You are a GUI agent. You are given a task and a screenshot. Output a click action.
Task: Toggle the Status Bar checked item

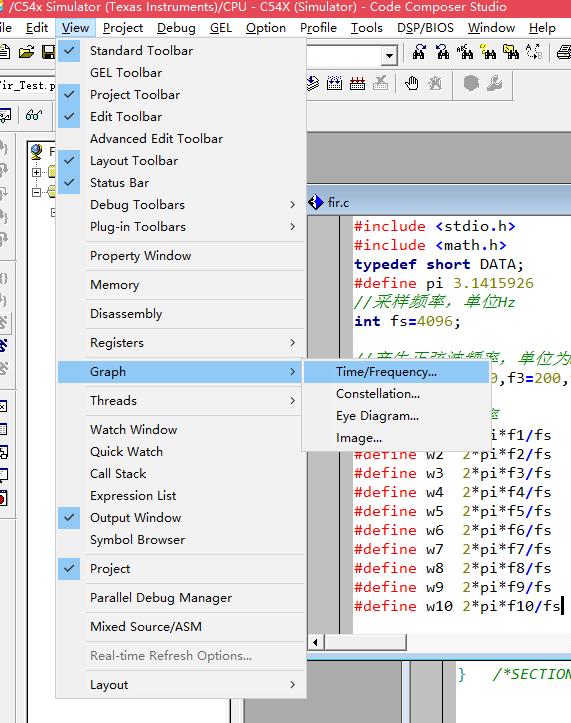pos(181,183)
